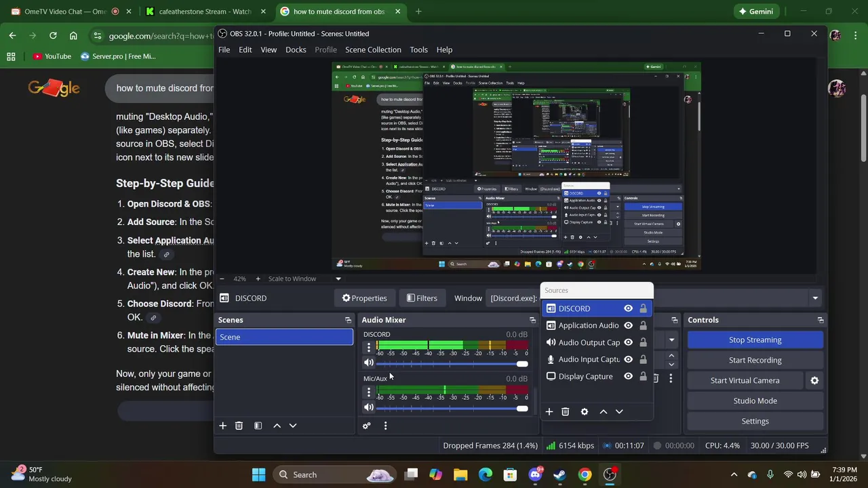Click the Windows taskbar Search box
Screen dimensions: 868x488
[x=336, y=474]
